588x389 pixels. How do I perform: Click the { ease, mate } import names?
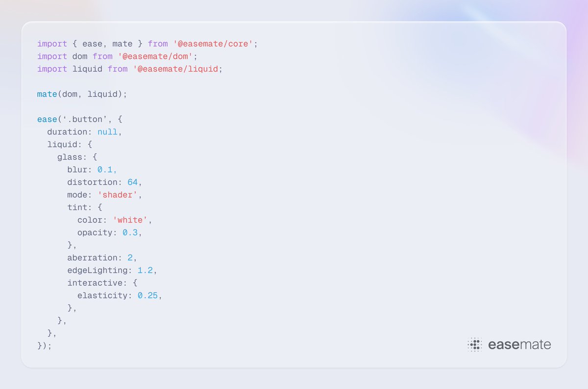tap(107, 44)
